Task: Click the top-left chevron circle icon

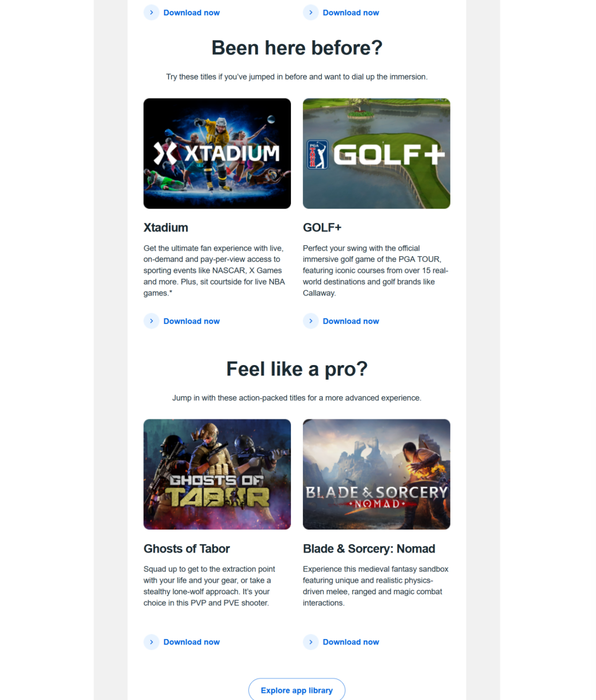Action: point(151,13)
